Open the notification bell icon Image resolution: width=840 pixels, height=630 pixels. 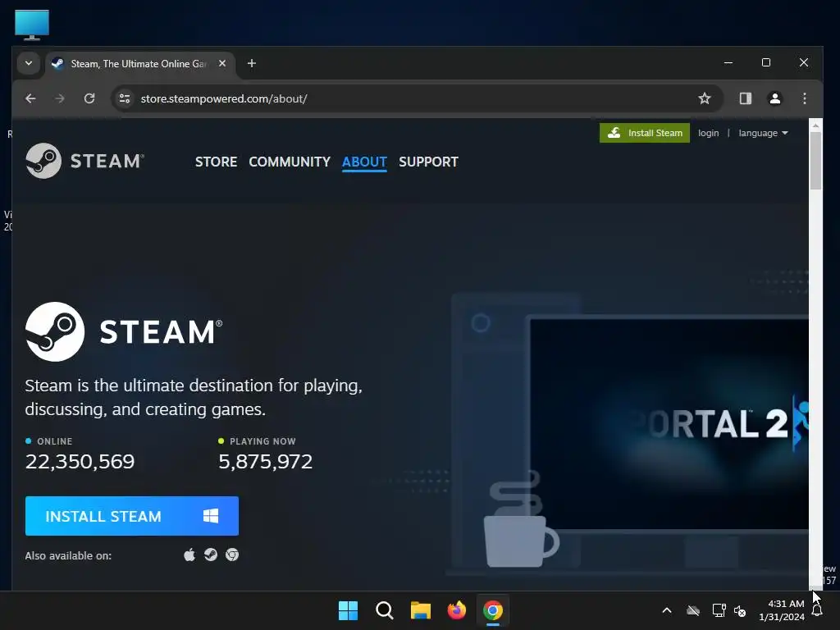(817, 610)
